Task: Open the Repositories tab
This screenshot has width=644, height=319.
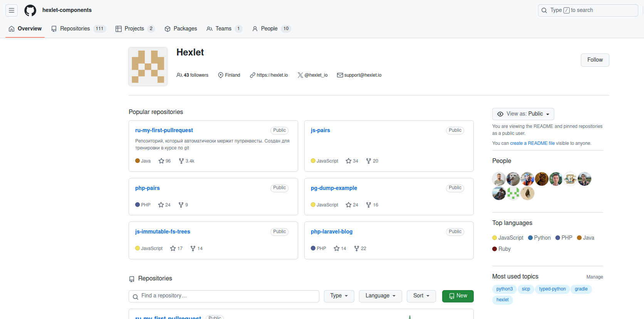Action: point(79,29)
